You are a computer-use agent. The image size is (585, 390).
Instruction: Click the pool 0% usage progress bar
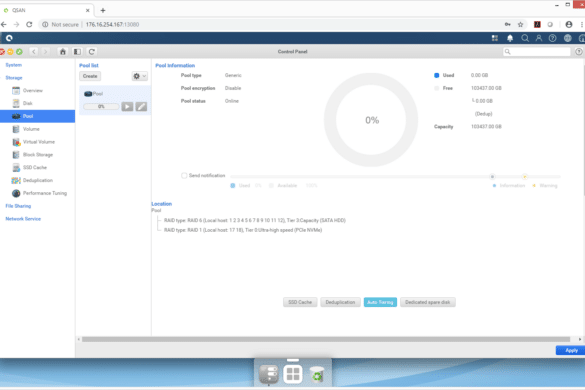[101, 107]
